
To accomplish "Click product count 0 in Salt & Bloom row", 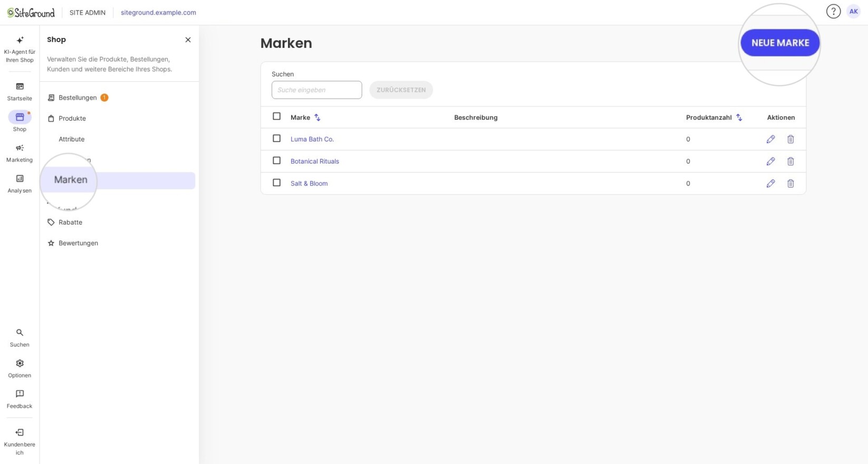I will tap(688, 183).
